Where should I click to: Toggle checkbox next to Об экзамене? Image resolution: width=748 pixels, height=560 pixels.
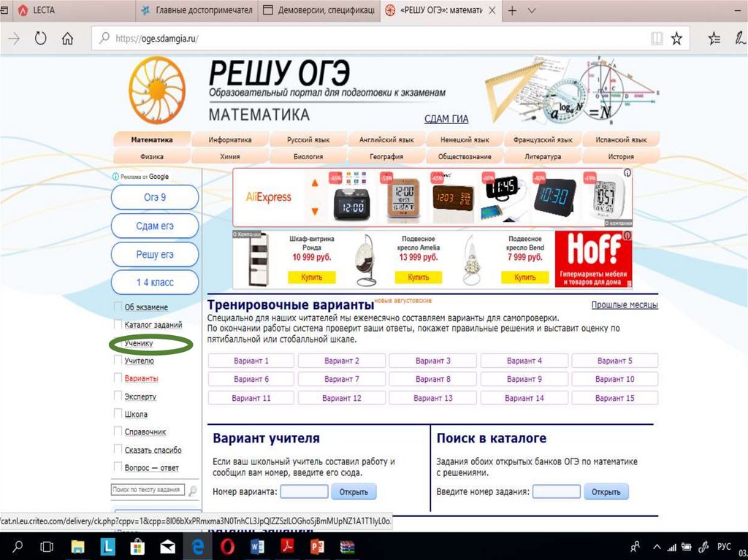(x=118, y=306)
